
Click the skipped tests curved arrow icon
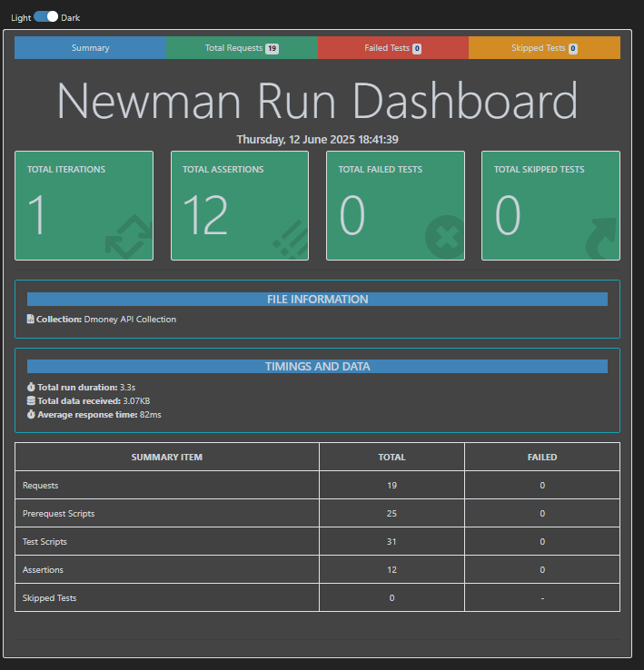tap(601, 239)
